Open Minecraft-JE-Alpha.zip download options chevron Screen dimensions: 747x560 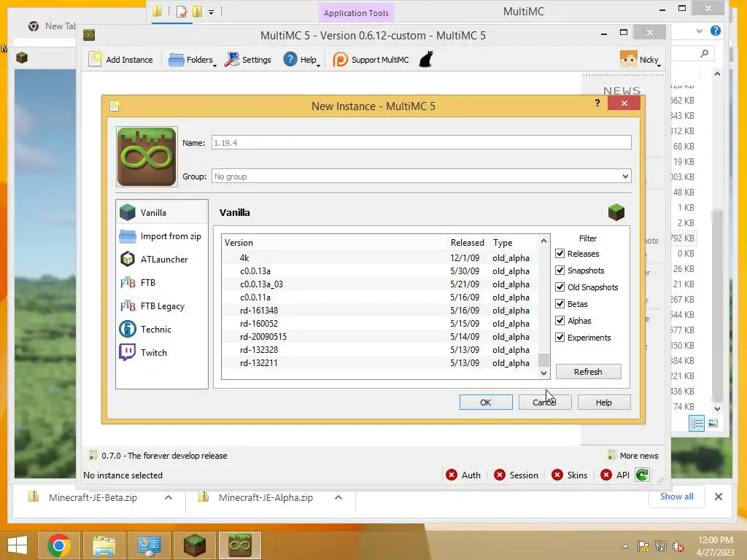tap(338, 497)
